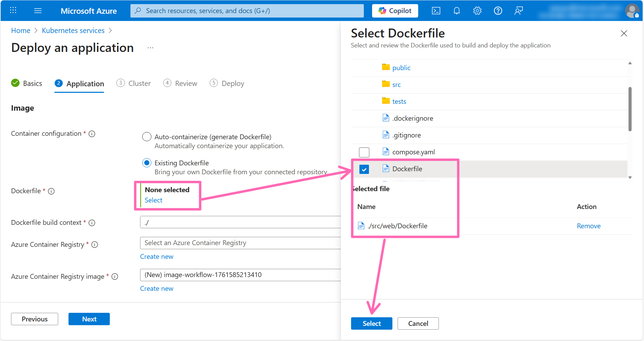Open the Azure Container Registry dropdown
644x341 pixels.
pyautogui.click(x=240, y=243)
